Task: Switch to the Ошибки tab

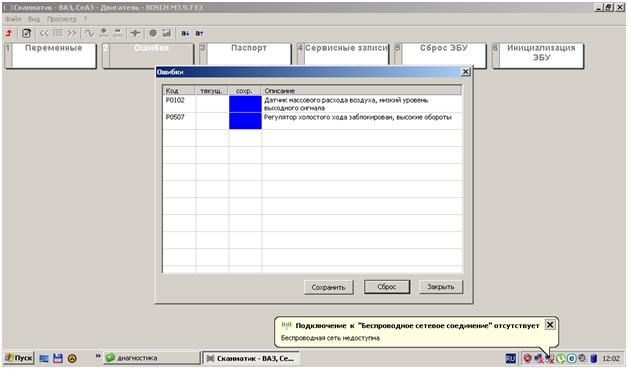Action: click(148, 56)
